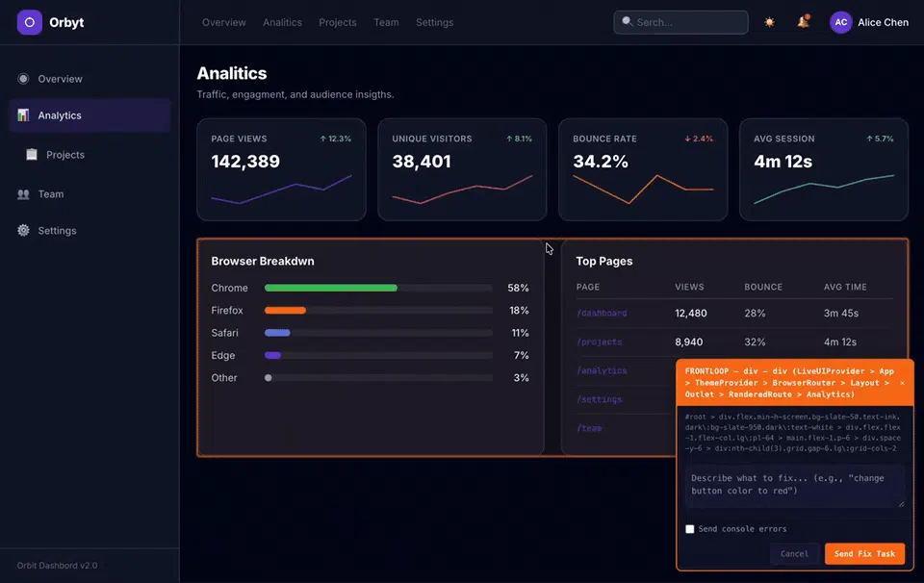The width and height of the screenshot is (924, 583).
Task: Click the Firefox orange progress bar
Action: point(285,311)
